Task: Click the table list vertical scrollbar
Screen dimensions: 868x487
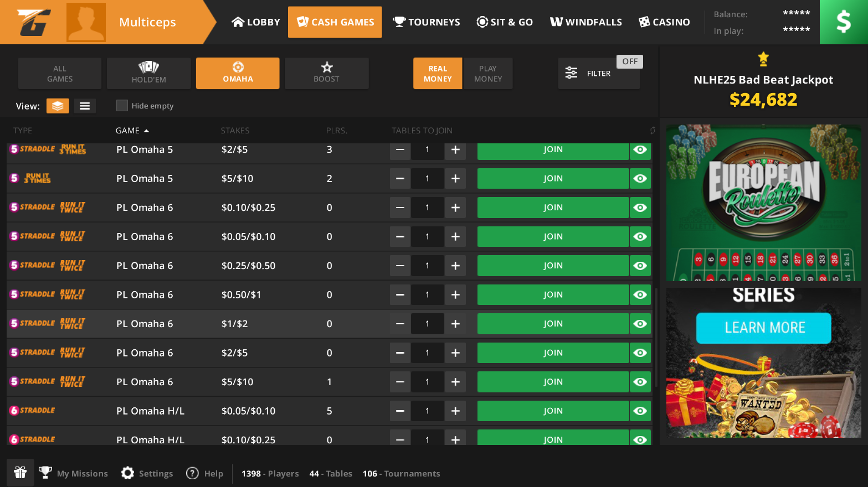Action: point(656,338)
